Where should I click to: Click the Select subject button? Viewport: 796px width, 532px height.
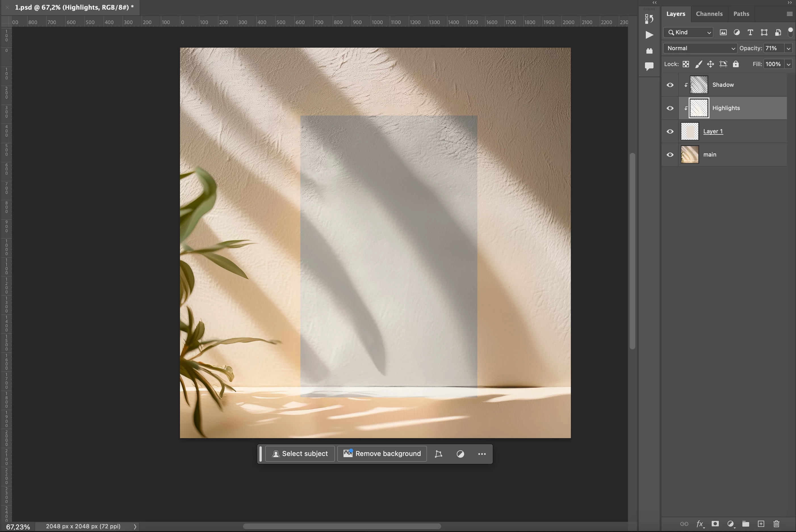300,454
